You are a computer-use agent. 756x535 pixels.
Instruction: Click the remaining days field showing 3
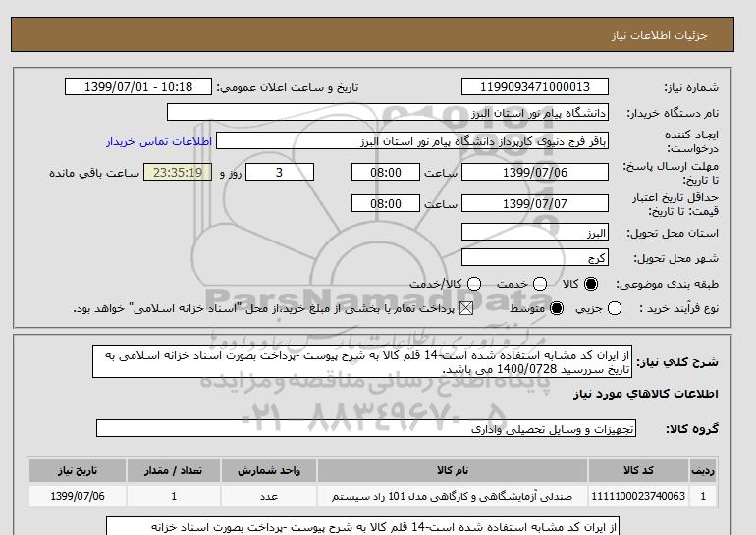[x=280, y=172]
